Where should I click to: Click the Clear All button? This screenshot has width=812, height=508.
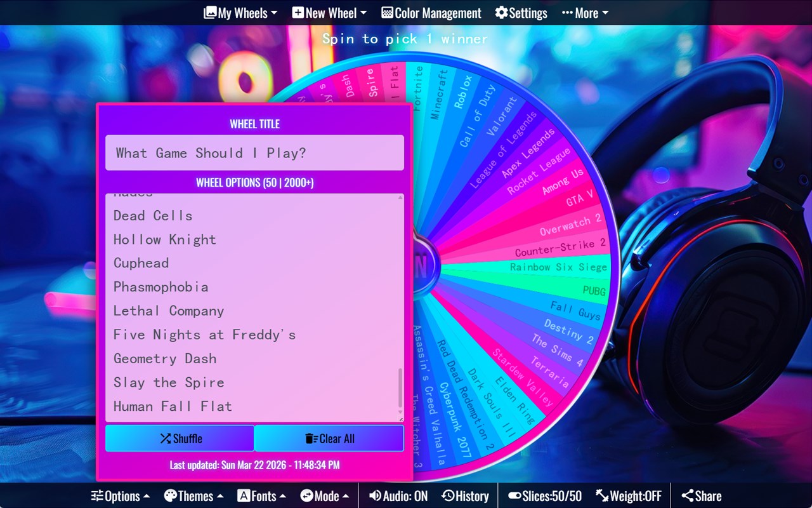click(329, 438)
